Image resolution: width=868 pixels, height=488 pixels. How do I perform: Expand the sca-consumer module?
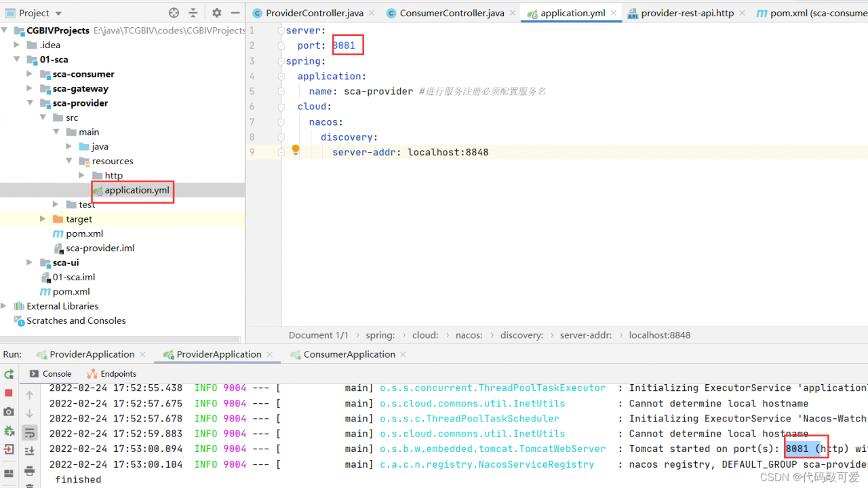[30, 74]
